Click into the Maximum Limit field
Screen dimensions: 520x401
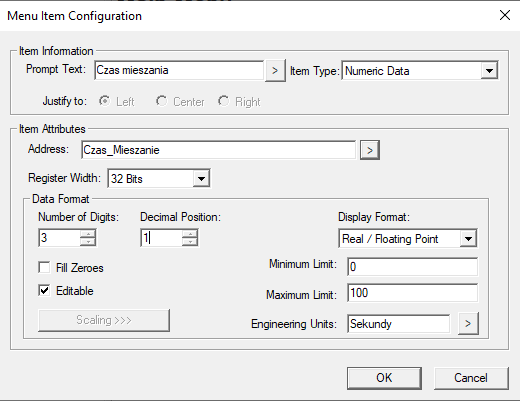tap(413, 293)
